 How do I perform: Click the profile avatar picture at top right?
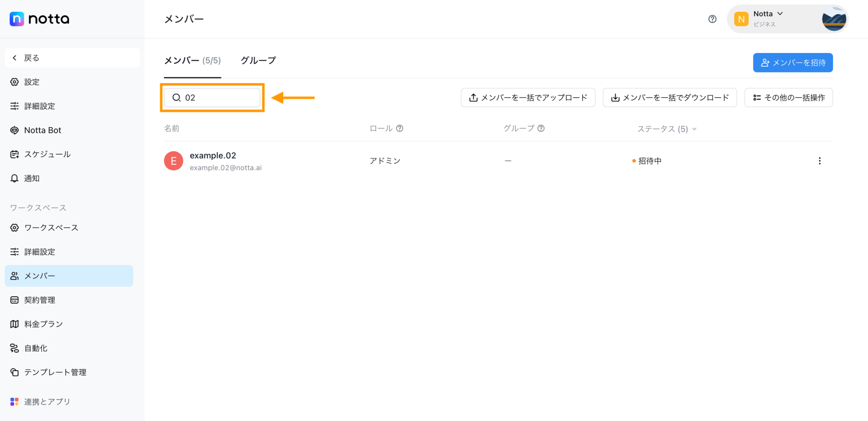pos(834,19)
